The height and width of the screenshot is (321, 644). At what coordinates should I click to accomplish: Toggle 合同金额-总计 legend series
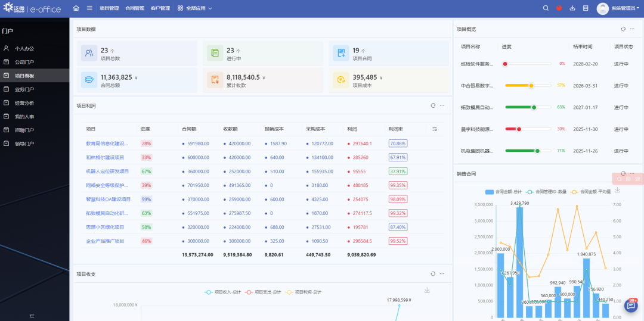pyautogui.click(x=504, y=192)
